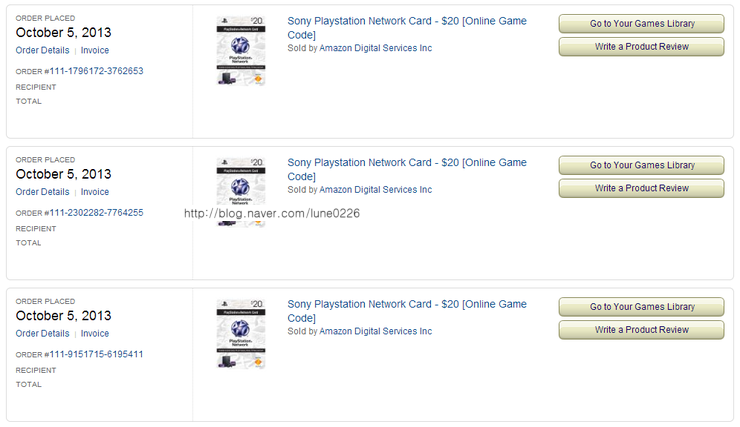This screenshot has width=740, height=427.
Task: Click second PlayStation Network Card thumbnail
Action: coord(241,191)
